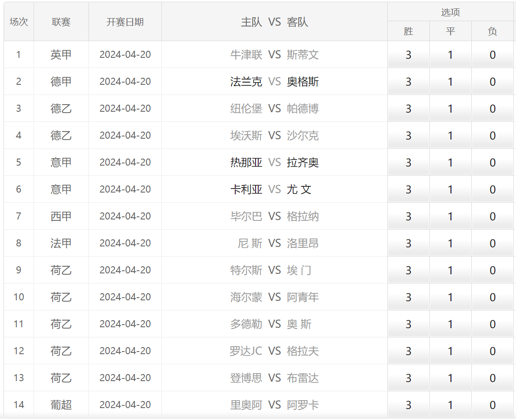This screenshot has width=516, height=420.
Task: Click away team 斯蒂文
Action: [x=303, y=55]
